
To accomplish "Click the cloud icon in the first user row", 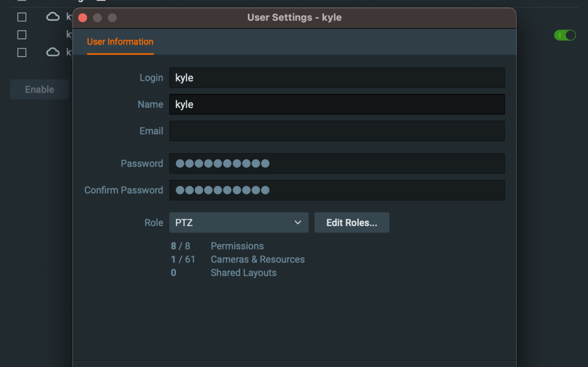I will click(53, 17).
